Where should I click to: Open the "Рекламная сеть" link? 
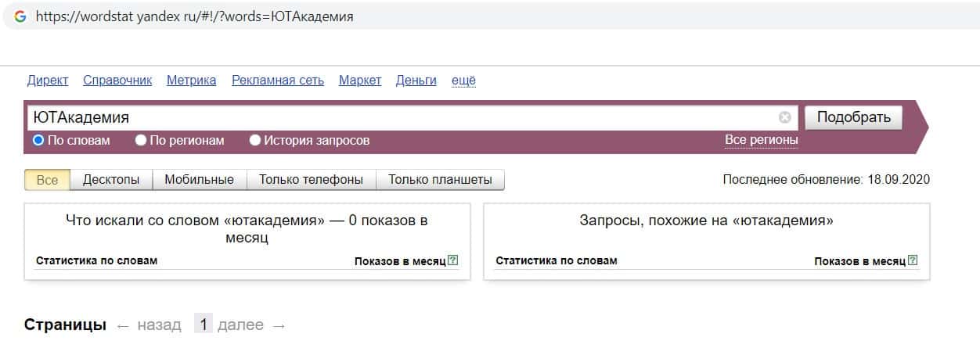[278, 80]
